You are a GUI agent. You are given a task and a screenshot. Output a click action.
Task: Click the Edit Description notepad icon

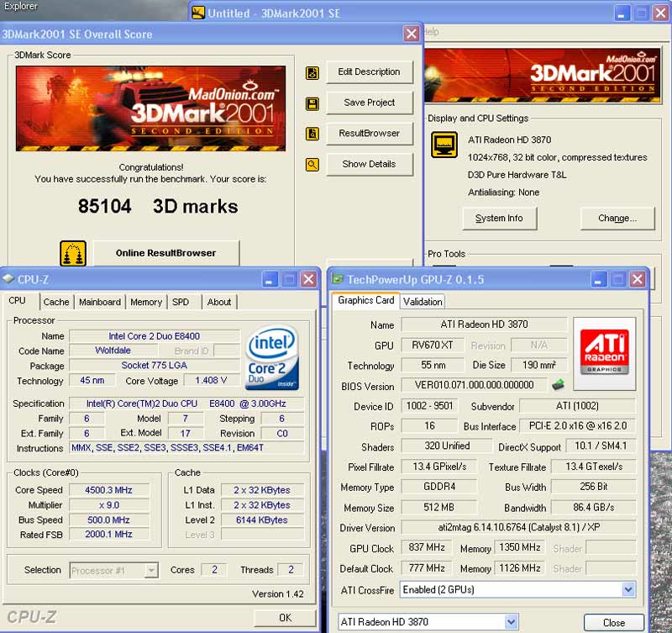tap(312, 72)
